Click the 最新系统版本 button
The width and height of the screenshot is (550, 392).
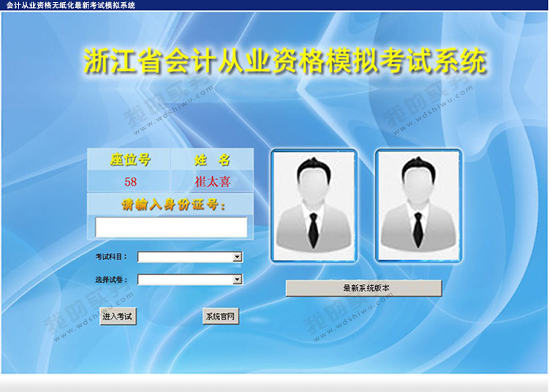click(363, 288)
